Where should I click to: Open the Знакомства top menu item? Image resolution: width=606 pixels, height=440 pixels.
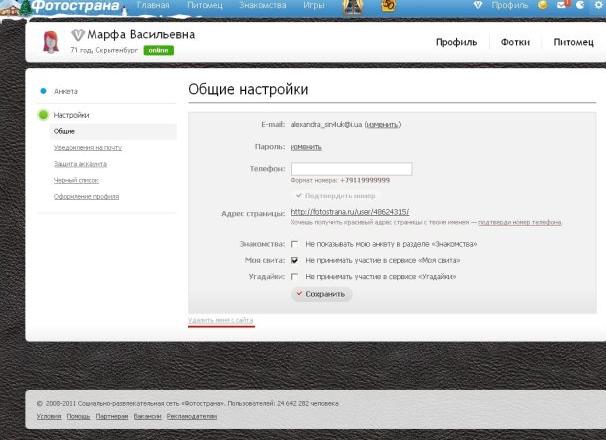point(263,5)
